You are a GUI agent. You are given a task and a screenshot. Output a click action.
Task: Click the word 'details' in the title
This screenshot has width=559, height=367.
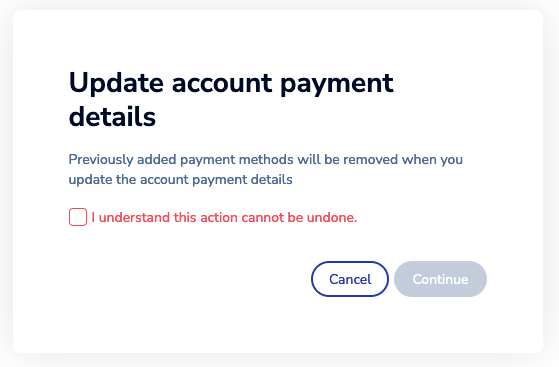tap(112, 117)
